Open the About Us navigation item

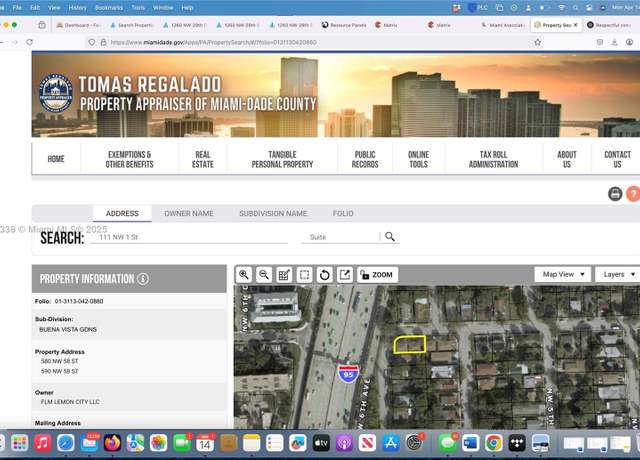567,159
